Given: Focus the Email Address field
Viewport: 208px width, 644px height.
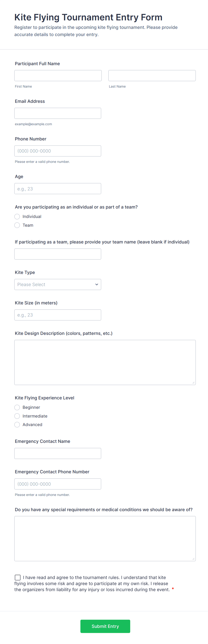Looking at the screenshot, I should (x=58, y=113).
